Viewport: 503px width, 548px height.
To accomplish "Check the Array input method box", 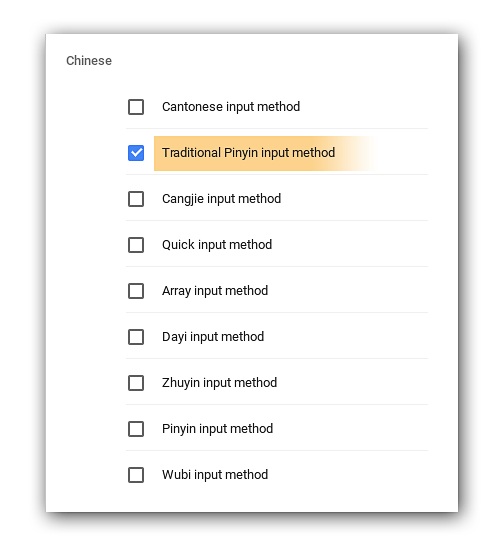I will click(136, 291).
